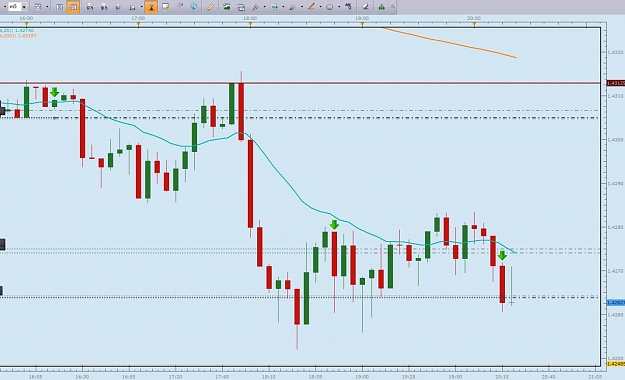
Task: Expand the arrow next to the ellipse tool
Action: [x=339, y=7]
